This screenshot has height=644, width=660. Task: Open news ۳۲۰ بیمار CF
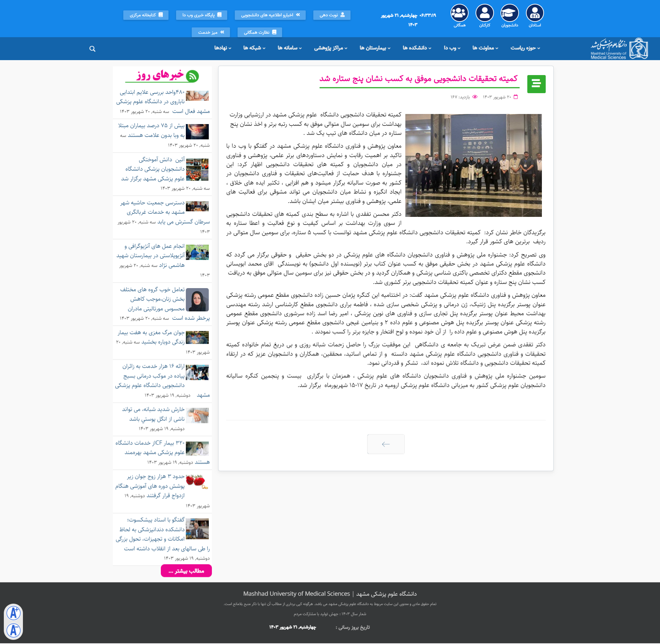[150, 452]
